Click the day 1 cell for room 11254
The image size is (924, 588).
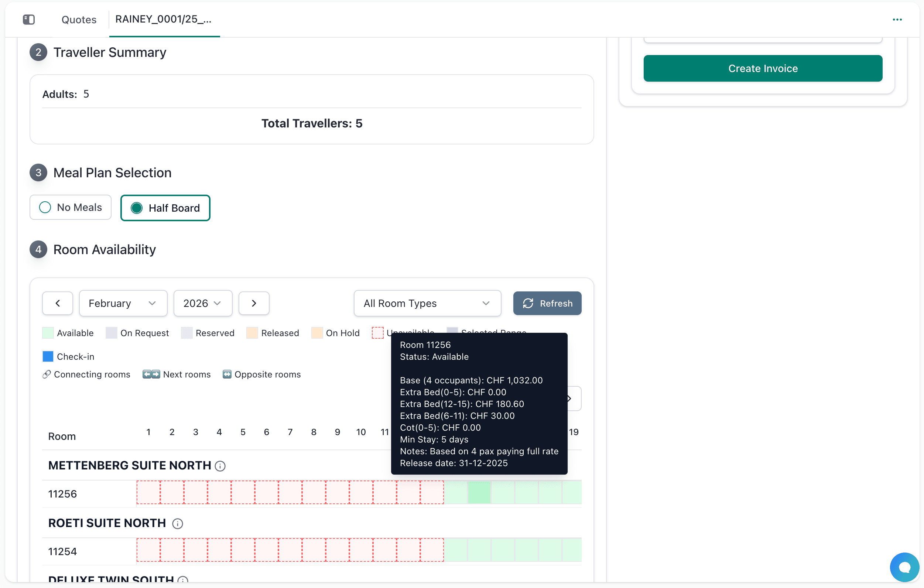click(x=148, y=550)
